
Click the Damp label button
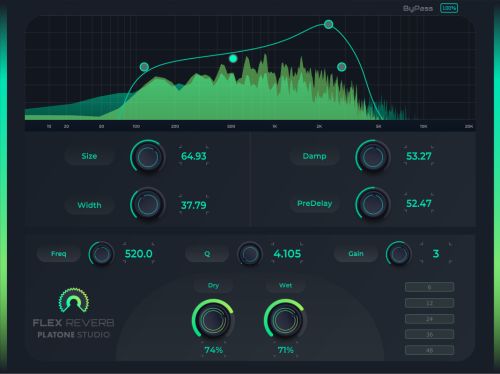point(314,156)
